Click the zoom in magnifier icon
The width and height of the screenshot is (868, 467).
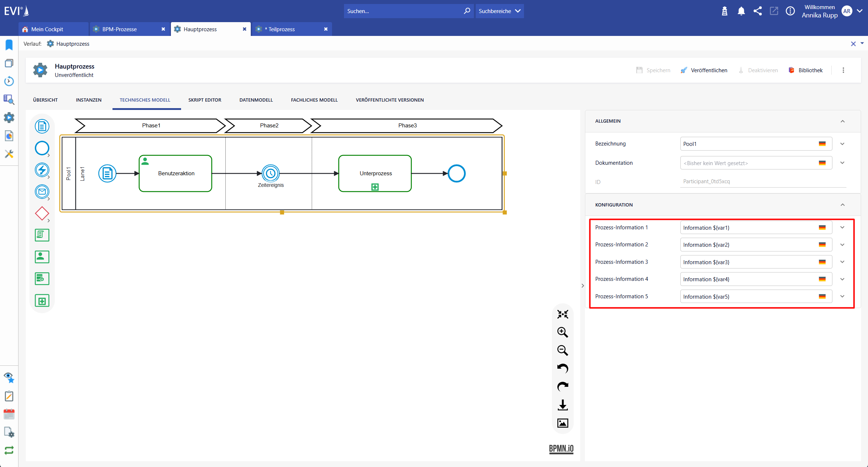pyautogui.click(x=562, y=332)
